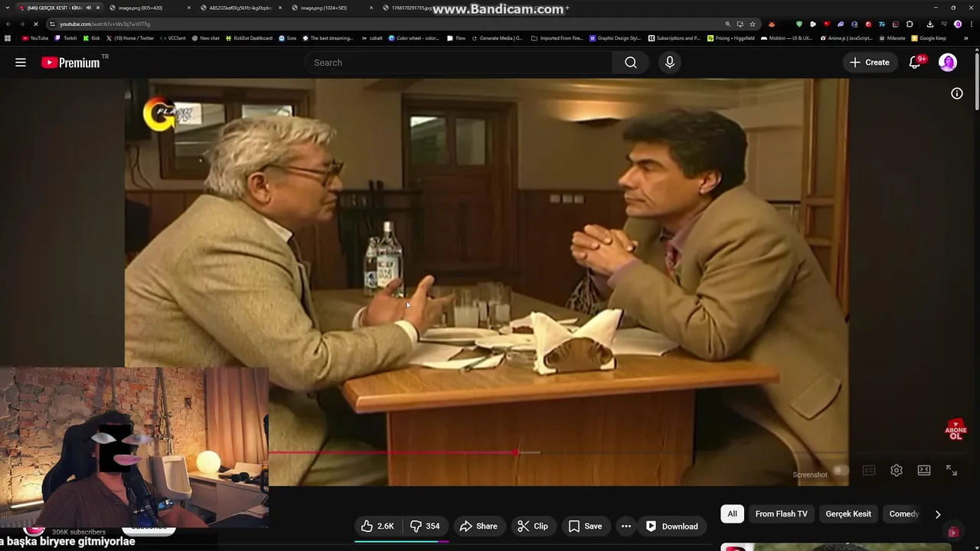Select the All filter chip
This screenshot has height=551, width=980.
(733, 514)
